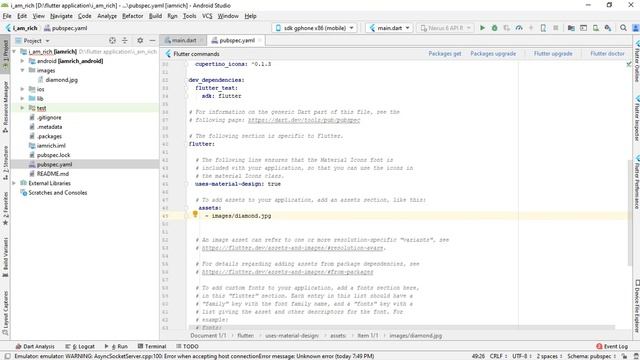The height and width of the screenshot is (360, 640).
Task: Click the CRLF line separator in status bar
Action: tap(498, 356)
